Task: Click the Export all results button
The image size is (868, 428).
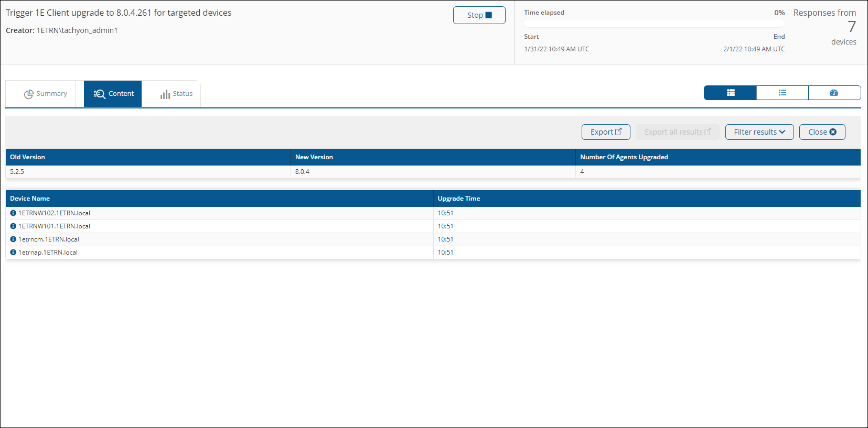Action: click(677, 132)
